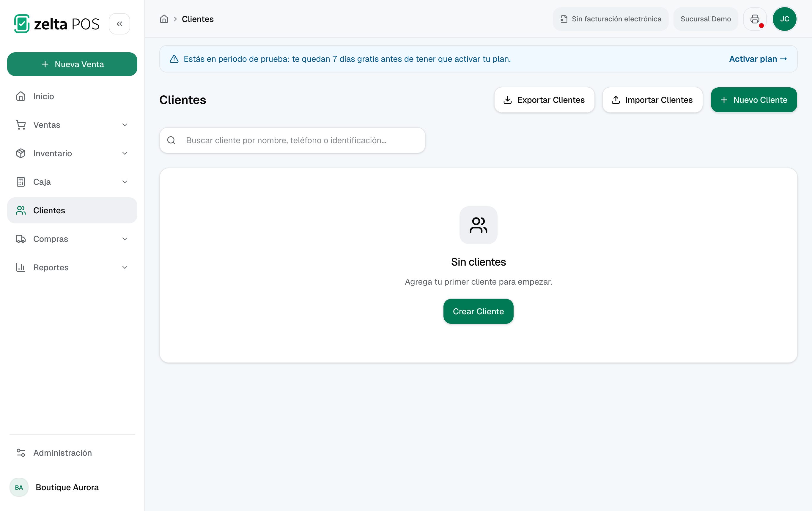
Task: Click the Sin clientes heading
Action: tap(479, 262)
